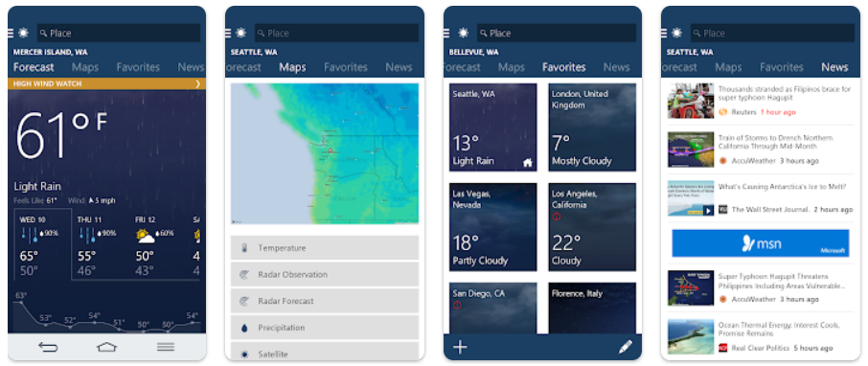Screen dimensions: 868x366
Task: Select Maps tab in Mercer Island screen
Action: (x=85, y=67)
